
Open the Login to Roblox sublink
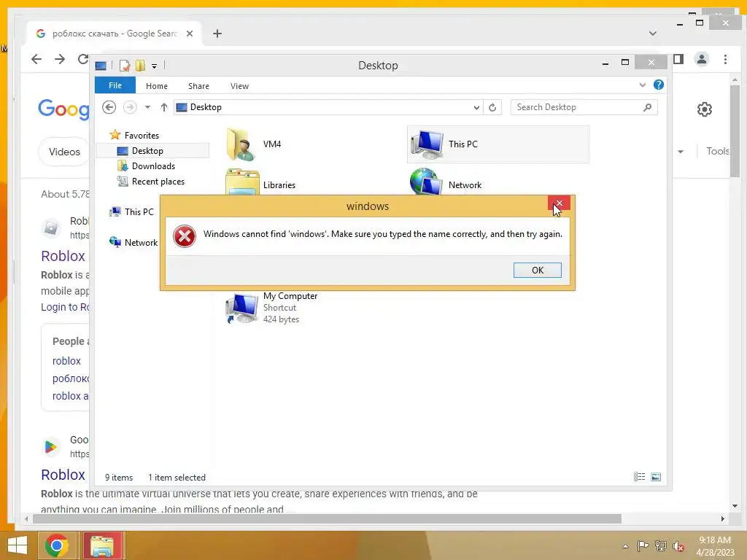[65, 307]
